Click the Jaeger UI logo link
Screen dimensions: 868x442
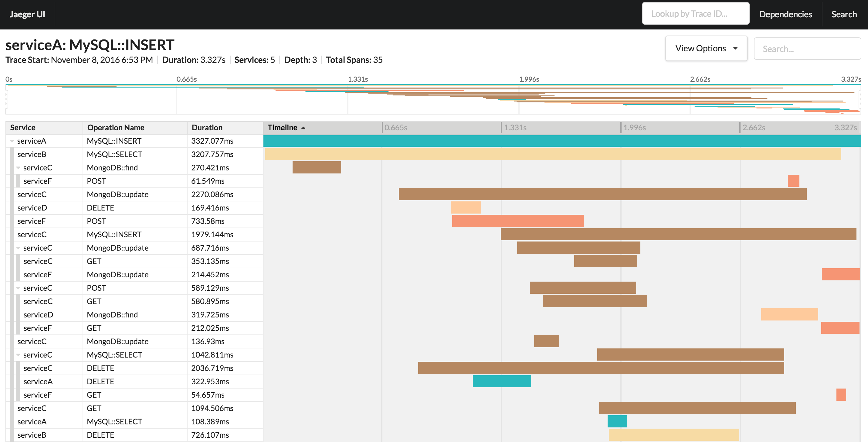(27, 14)
